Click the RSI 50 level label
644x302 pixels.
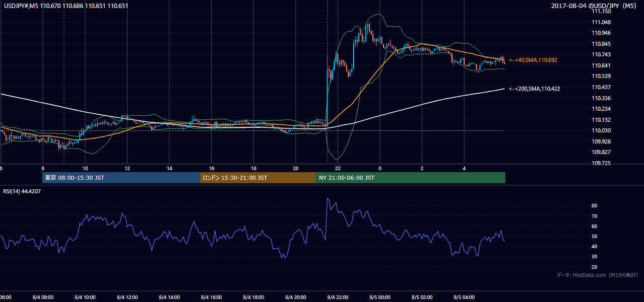595,236
